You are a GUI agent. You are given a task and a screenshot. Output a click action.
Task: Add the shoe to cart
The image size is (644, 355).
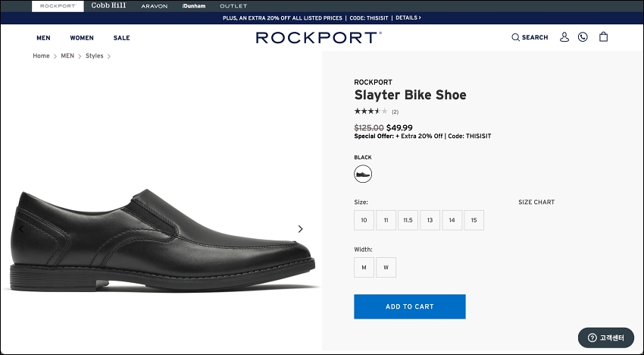pyautogui.click(x=410, y=306)
